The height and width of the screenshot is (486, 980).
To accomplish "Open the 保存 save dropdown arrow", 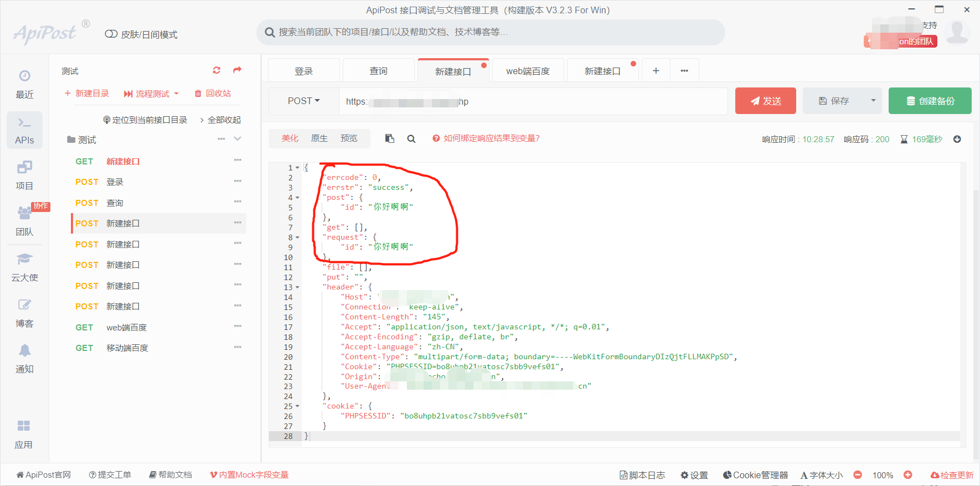I will 874,101.
